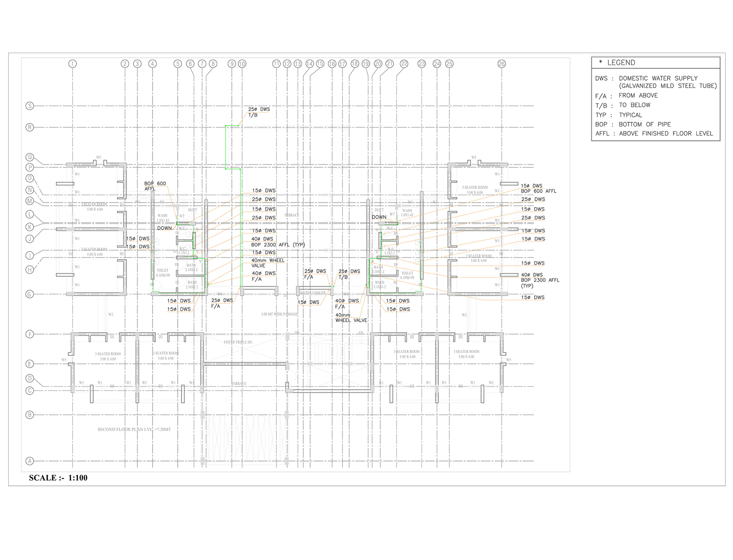This screenshot has width=733, height=560.
Task: Click column grid bubble 26
Action: coord(502,64)
